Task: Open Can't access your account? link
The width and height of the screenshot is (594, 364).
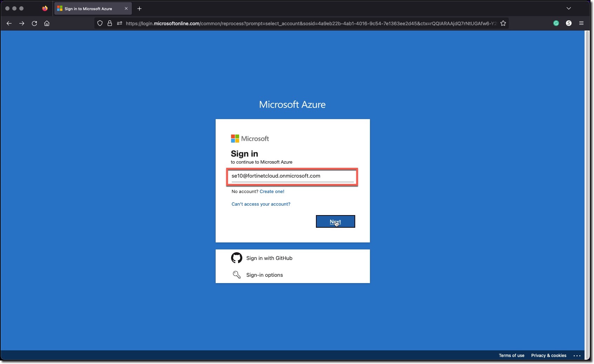Action: (261, 204)
